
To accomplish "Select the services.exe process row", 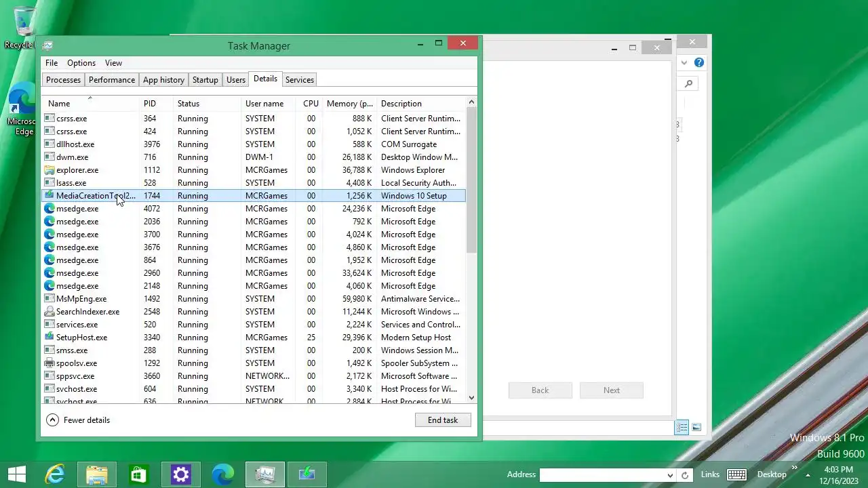I will [x=254, y=325].
